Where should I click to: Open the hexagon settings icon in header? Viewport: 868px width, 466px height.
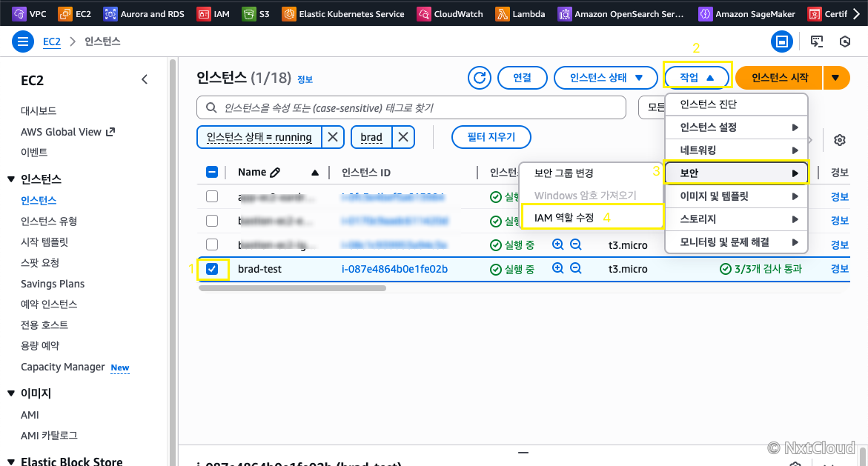pos(845,41)
